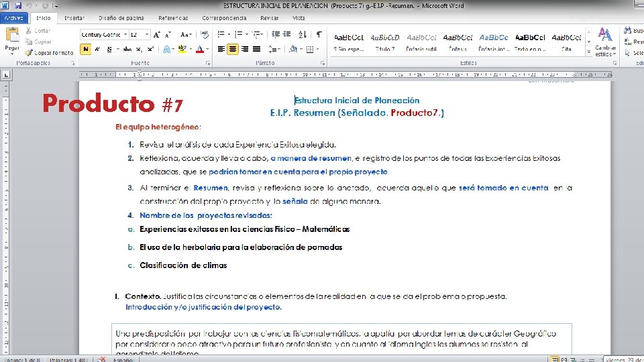Increase indent of the paragraph

point(286,34)
